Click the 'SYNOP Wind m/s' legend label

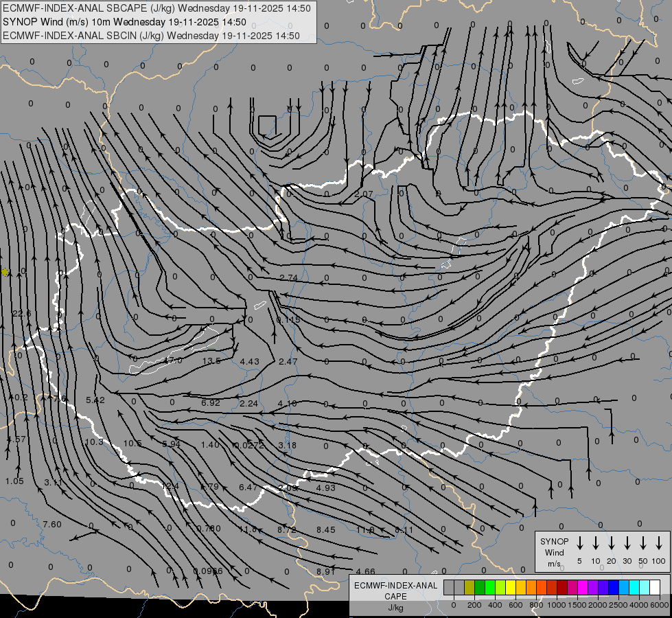click(x=554, y=552)
